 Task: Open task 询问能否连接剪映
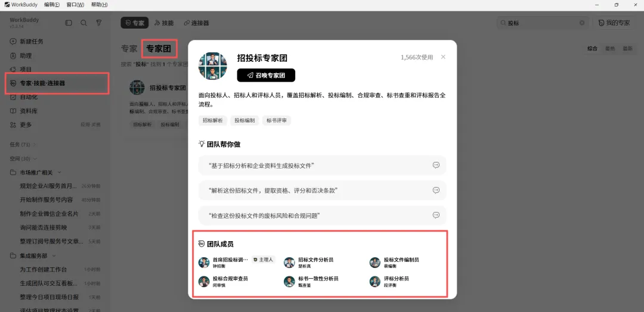click(x=43, y=227)
